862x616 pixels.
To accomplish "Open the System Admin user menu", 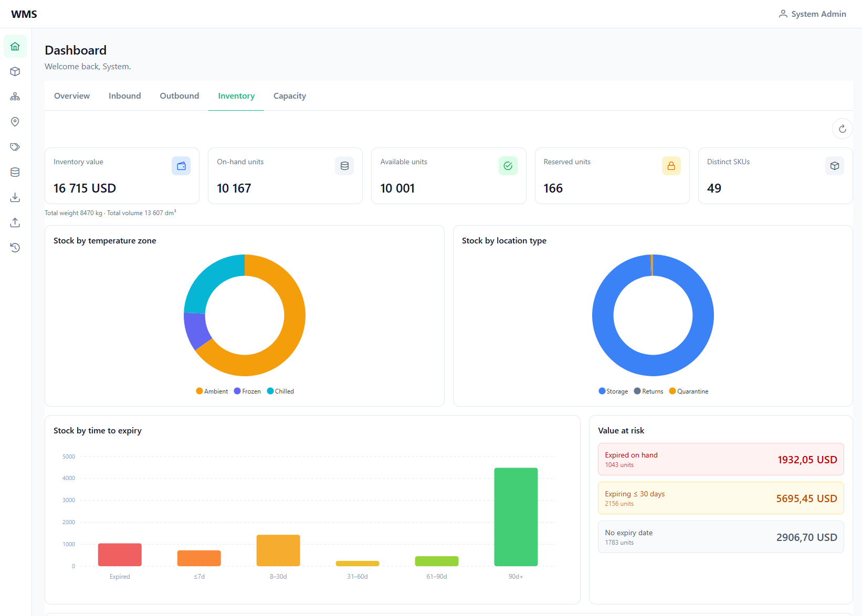I will 812,14.
